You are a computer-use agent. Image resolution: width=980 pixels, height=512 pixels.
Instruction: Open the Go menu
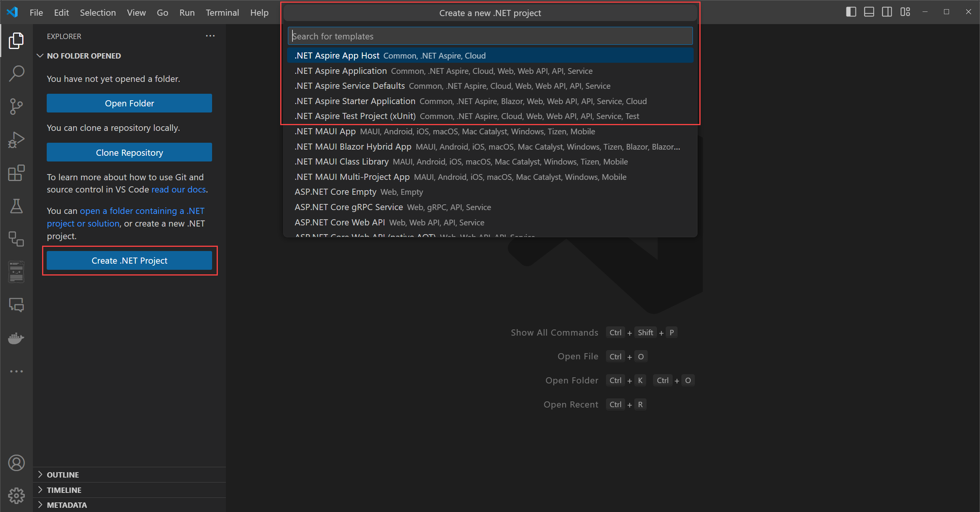pyautogui.click(x=162, y=13)
